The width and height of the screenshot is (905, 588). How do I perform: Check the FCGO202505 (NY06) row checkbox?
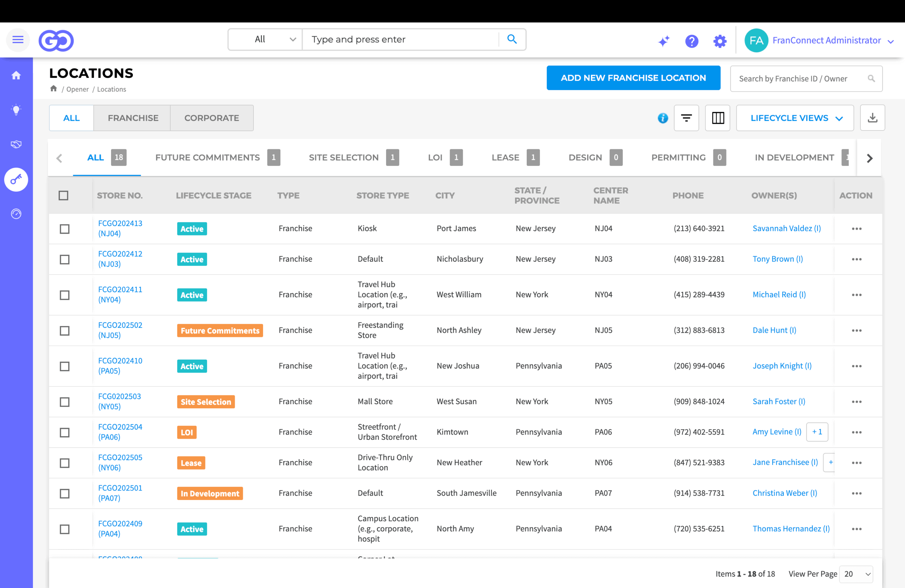point(65,463)
